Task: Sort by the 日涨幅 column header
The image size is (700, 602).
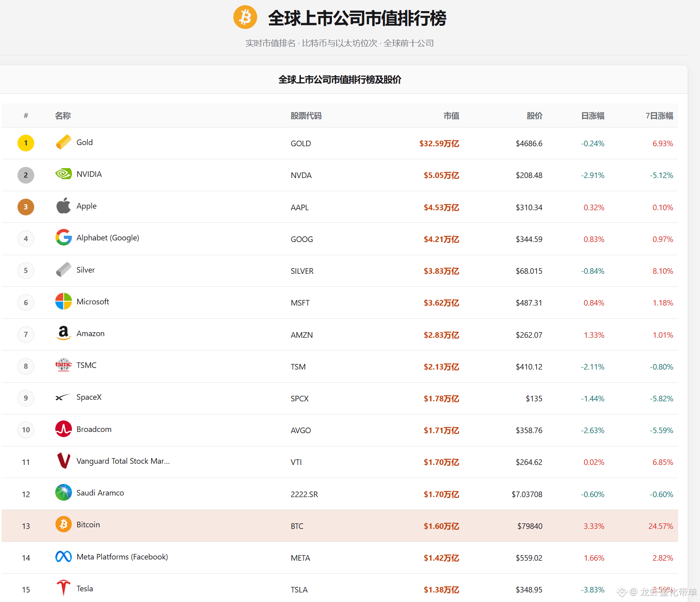Action: tap(593, 116)
